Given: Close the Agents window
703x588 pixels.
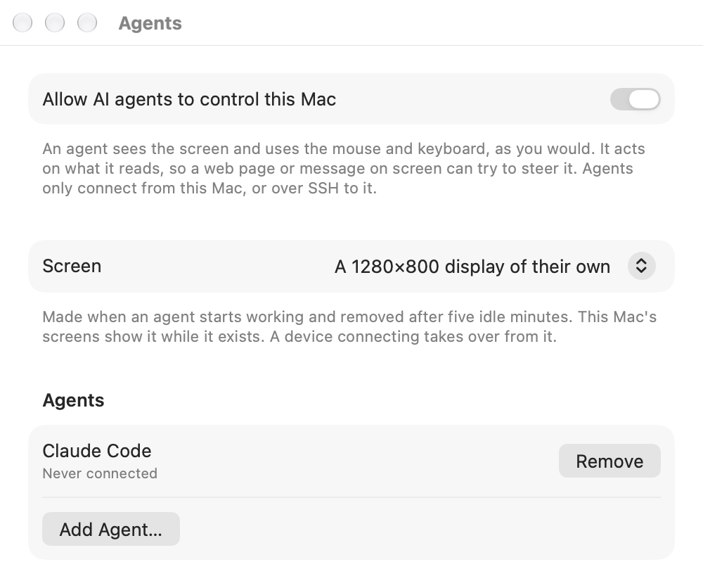Looking at the screenshot, I should coord(22,23).
